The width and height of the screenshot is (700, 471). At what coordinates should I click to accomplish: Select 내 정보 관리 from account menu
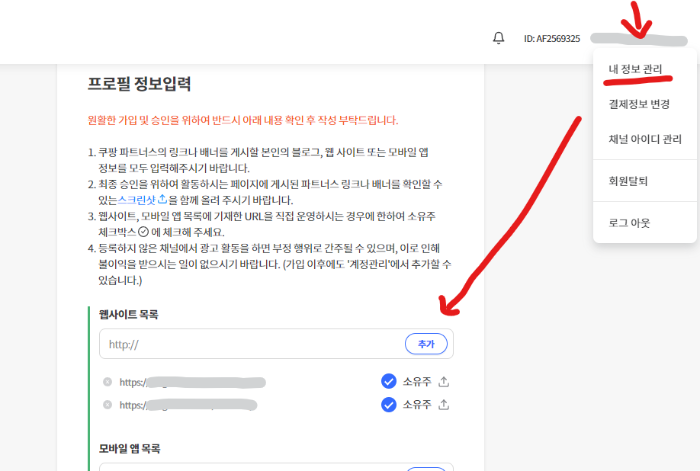click(635, 70)
